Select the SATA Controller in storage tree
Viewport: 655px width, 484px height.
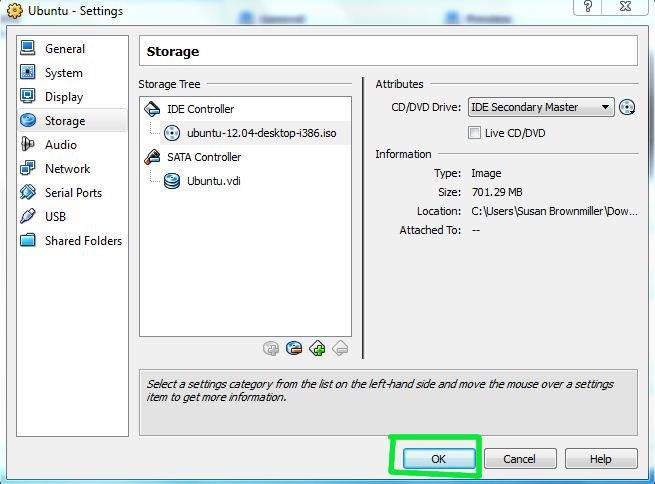click(x=204, y=157)
